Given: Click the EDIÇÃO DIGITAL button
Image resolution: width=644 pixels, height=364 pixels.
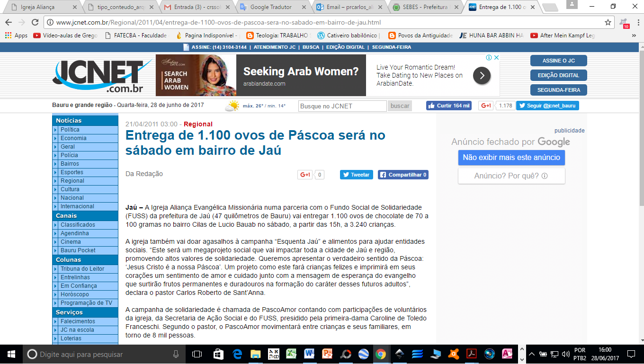Looking at the screenshot, I should [558, 75].
